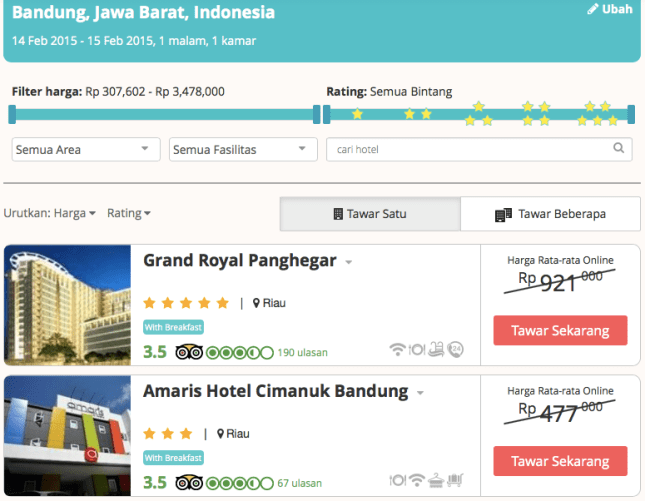Click the right handle of the price filter slider

pos(316,114)
